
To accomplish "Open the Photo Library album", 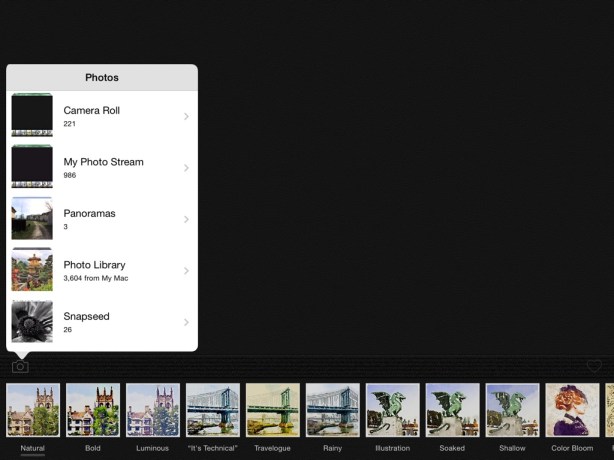I will coord(102,271).
